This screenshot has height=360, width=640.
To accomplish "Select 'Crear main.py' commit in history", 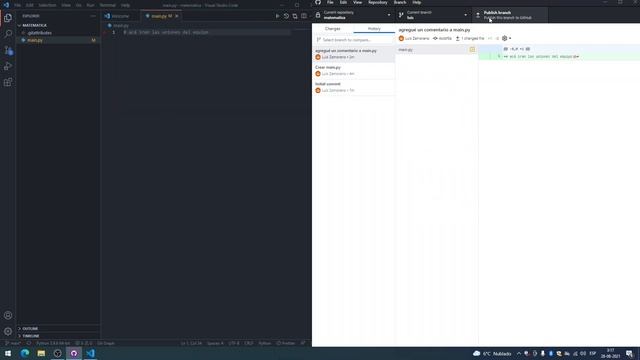I will pyautogui.click(x=353, y=71).
